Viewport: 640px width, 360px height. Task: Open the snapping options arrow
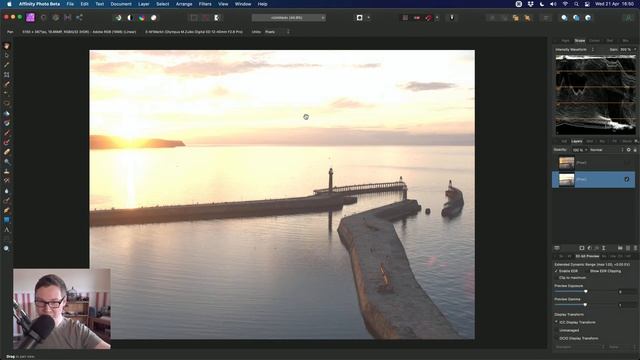437,18
